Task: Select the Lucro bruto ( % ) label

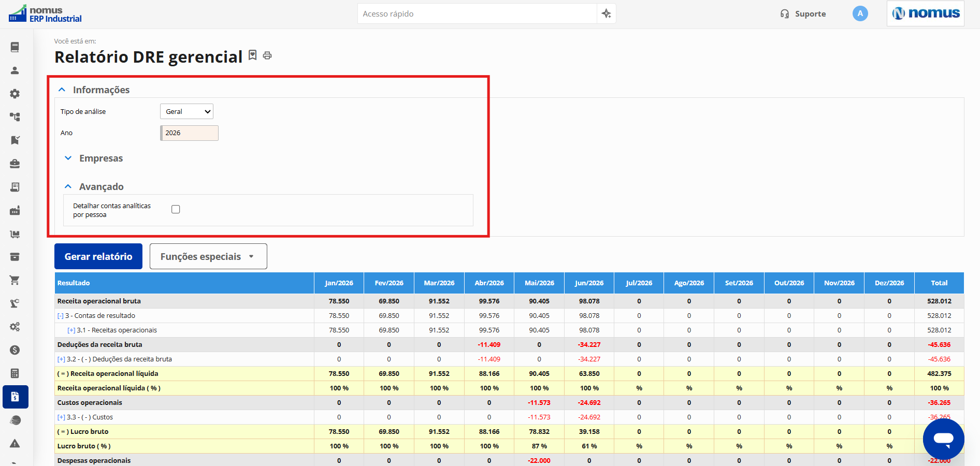Action: (84, 446)
